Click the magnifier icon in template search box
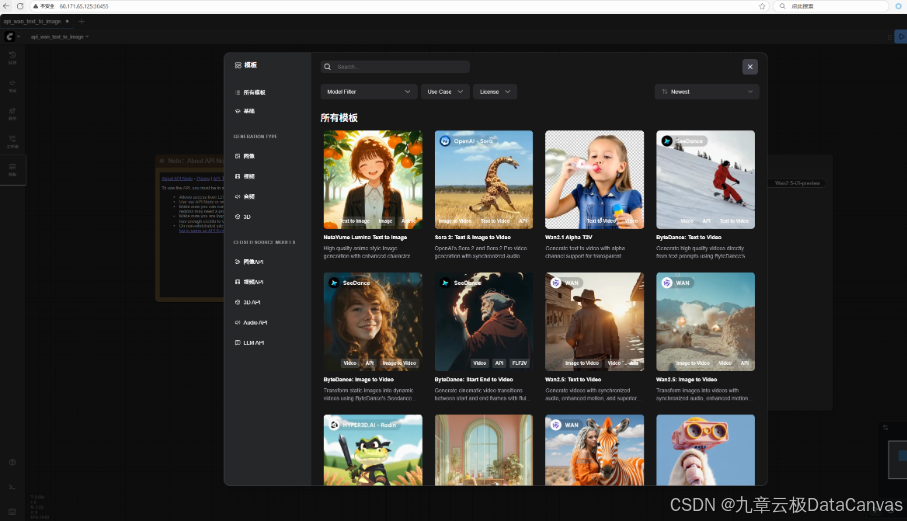Image resolution: width=907 pixels, height=521 pixels. point(327,66)
